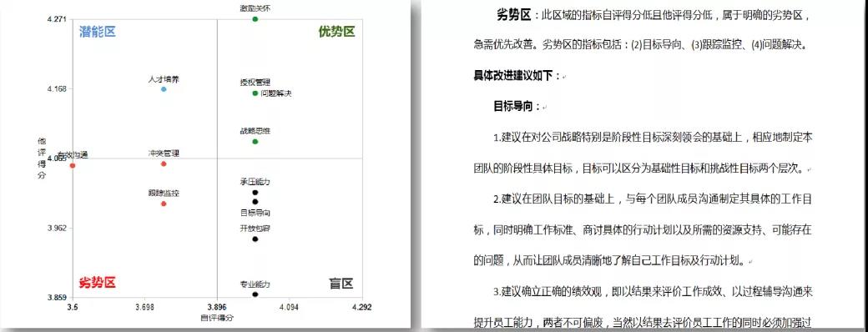Click the 4.168 y-axis value
Screen dimensions: 868x332
[58, 89]
